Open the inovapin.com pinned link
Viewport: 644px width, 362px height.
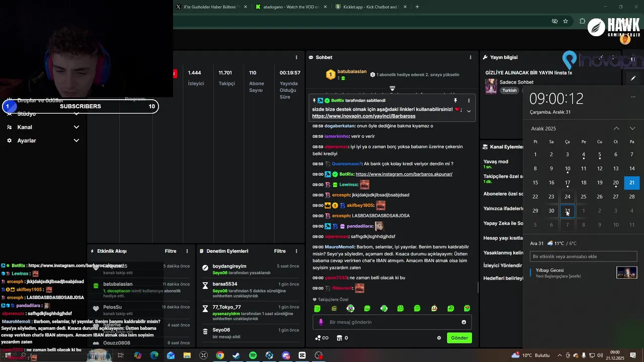pos(364,116)
